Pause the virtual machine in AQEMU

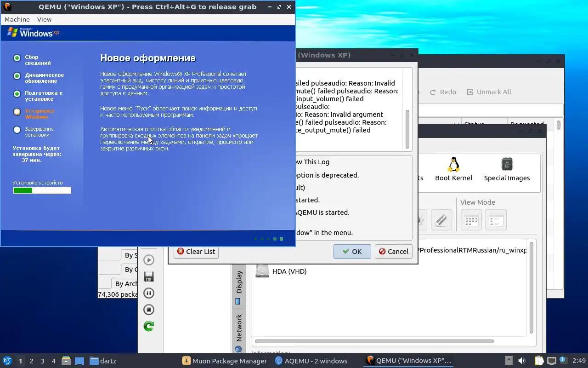pos(149,293)
